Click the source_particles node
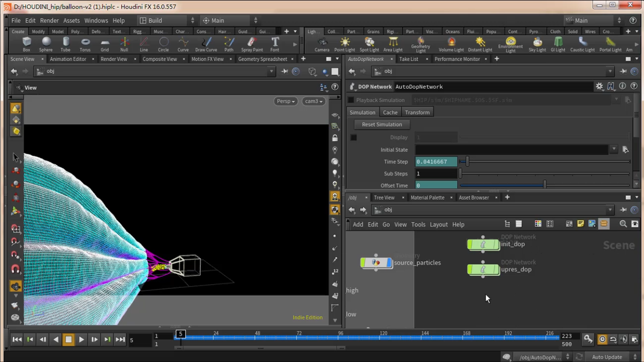 coord(376,263)
